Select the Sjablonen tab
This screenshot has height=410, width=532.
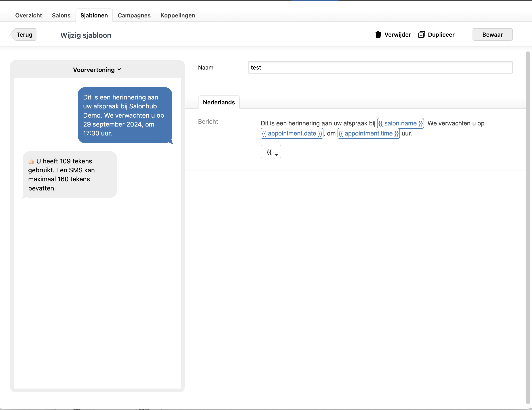[94, 15]
